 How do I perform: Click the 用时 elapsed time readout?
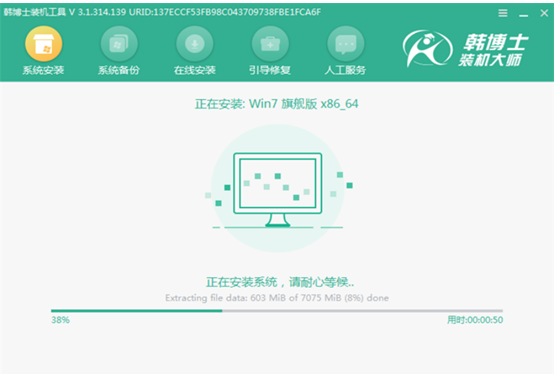[475, 320]
